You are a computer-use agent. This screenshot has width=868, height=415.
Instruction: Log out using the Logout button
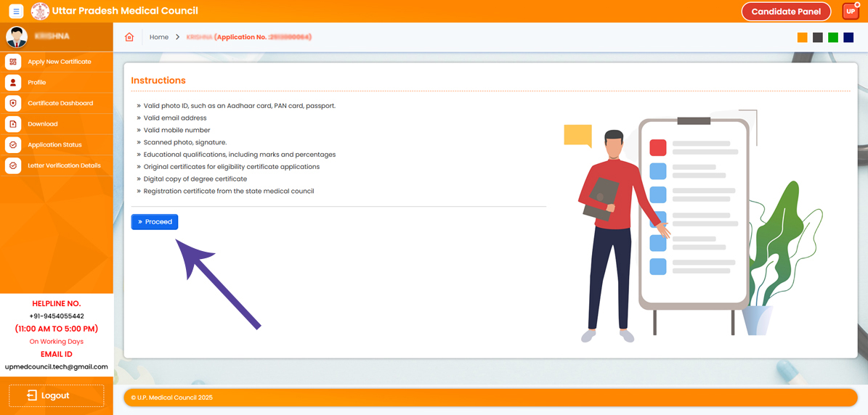pyautogui.click(x=56, y=395)
